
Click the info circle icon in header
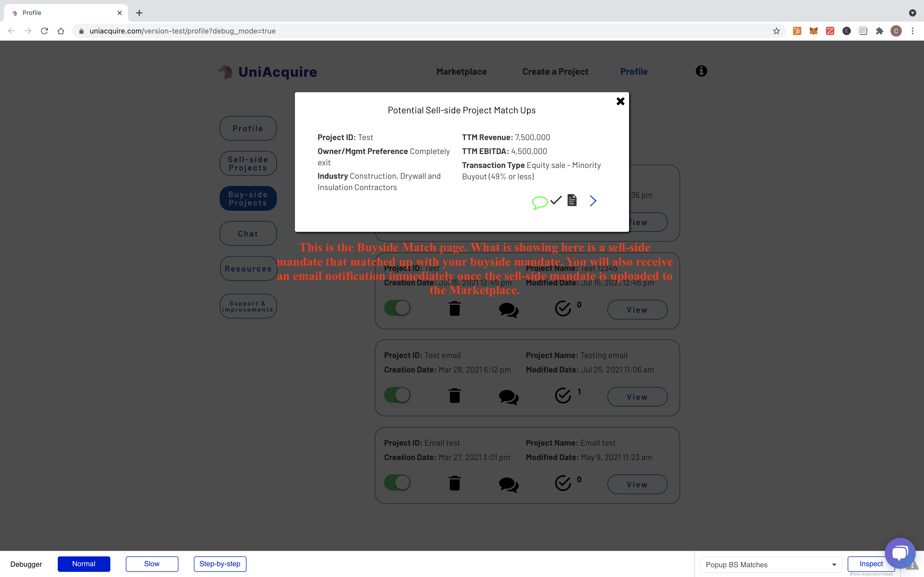tap(701, 71)
